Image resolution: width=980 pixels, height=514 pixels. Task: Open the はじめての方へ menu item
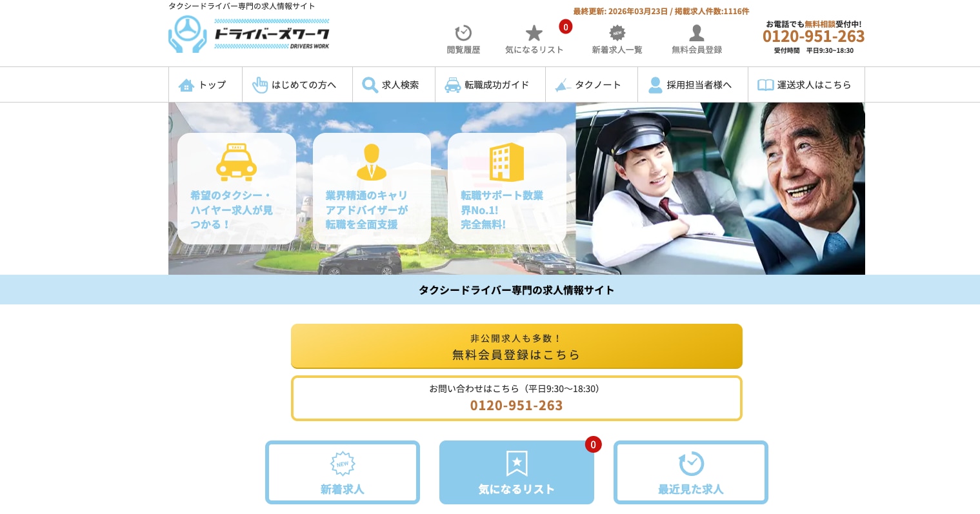tap(297, 84)
